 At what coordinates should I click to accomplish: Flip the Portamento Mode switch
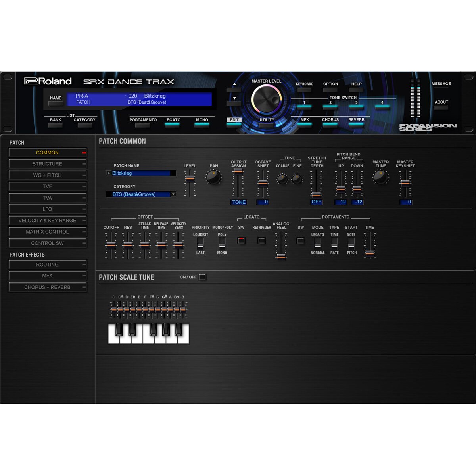[317, 243]
